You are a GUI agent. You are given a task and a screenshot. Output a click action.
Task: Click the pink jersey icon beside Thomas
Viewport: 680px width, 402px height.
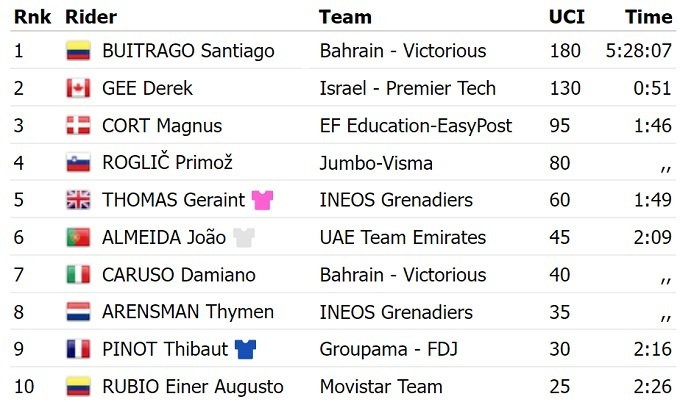[x=263, y=200]
